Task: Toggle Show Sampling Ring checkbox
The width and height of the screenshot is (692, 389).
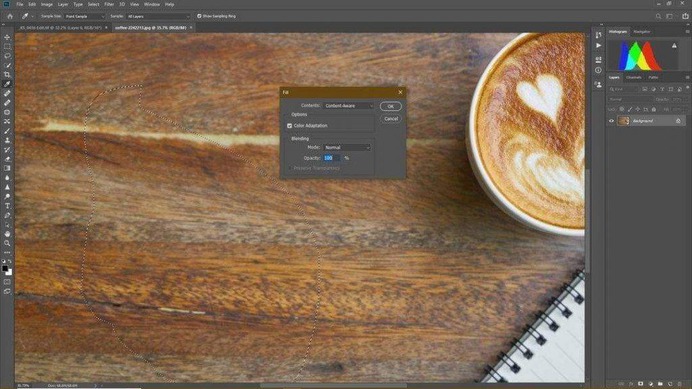Action: (x=199, y=16)
